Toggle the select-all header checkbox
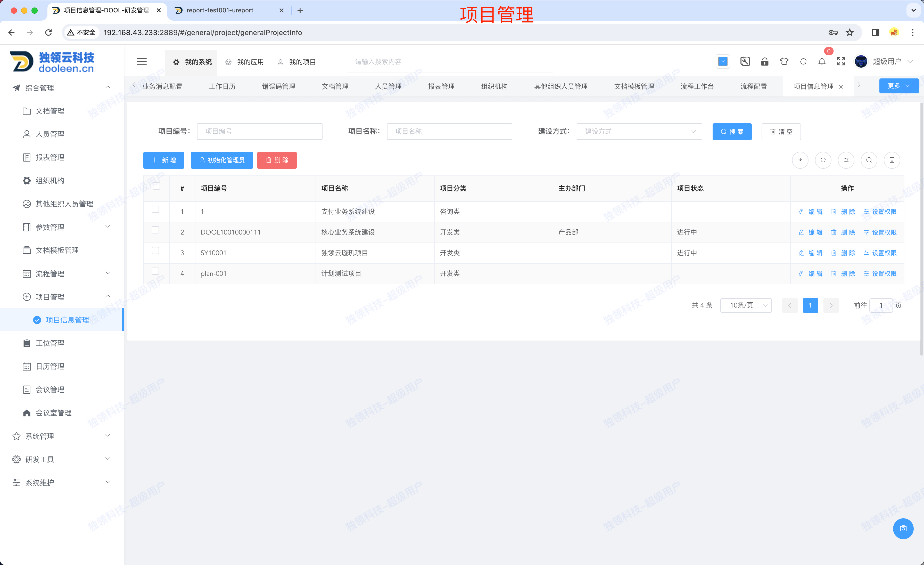This screenshot has height=565, width=924. (156, 186)
